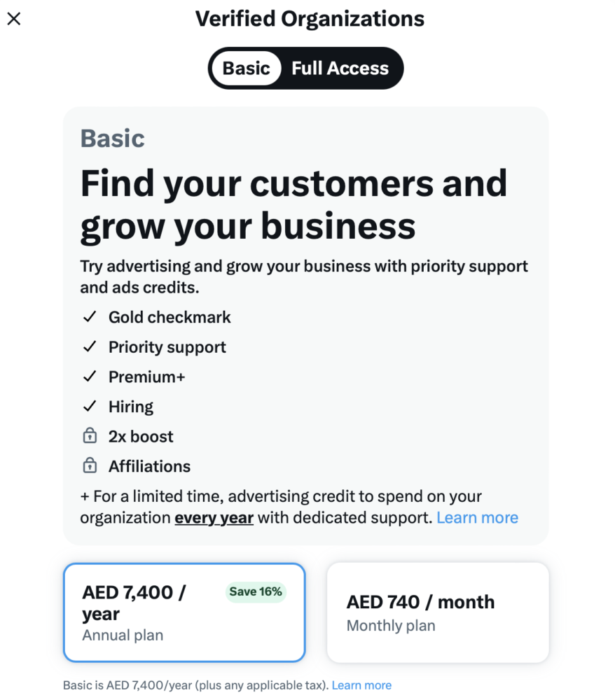This screenshot has height=700, width=615.
Task: Click the Affiliations feature label
Action: coord(149,466)
